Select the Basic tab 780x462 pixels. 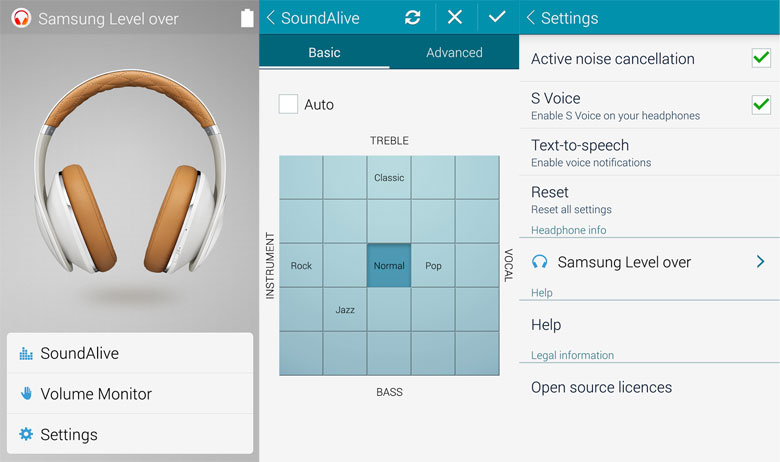324,53
